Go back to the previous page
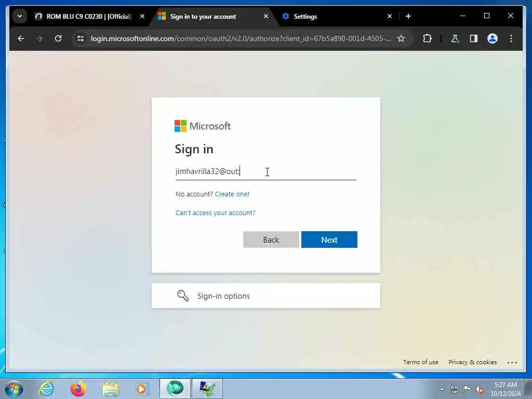The height and width of the screenshot is (399, 532). point(21,38)
